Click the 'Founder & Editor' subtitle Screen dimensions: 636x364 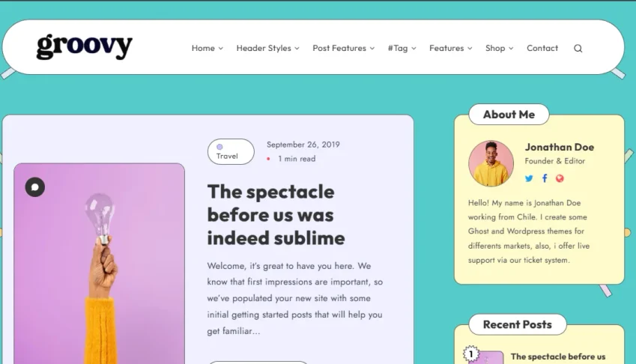pos(554,161)
